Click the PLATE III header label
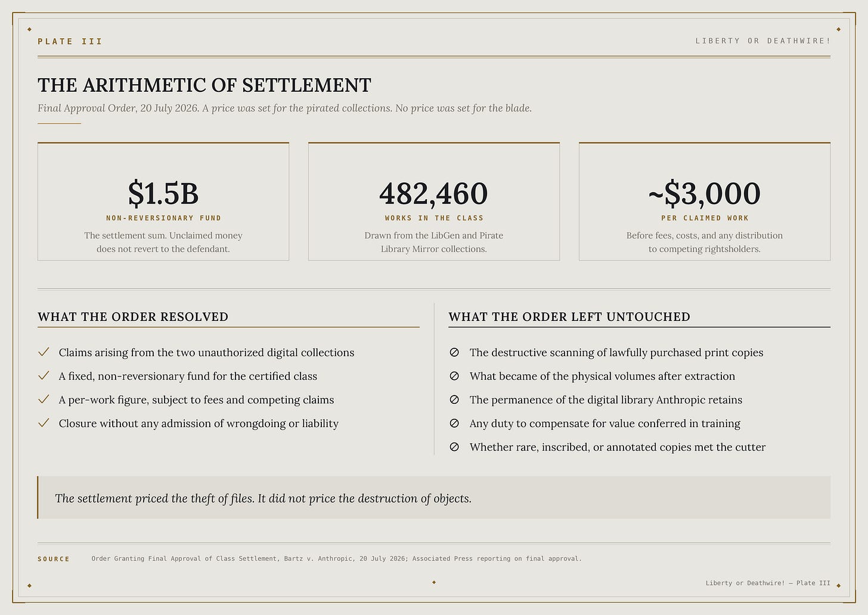 point(70,42)
